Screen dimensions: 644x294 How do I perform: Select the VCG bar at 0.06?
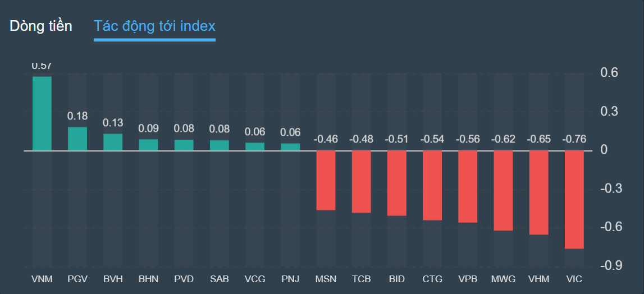click(255, 146)
